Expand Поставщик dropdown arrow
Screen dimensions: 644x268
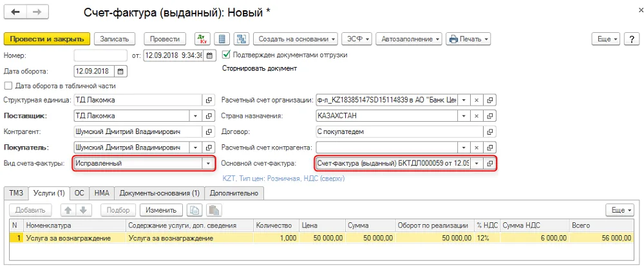195,115
